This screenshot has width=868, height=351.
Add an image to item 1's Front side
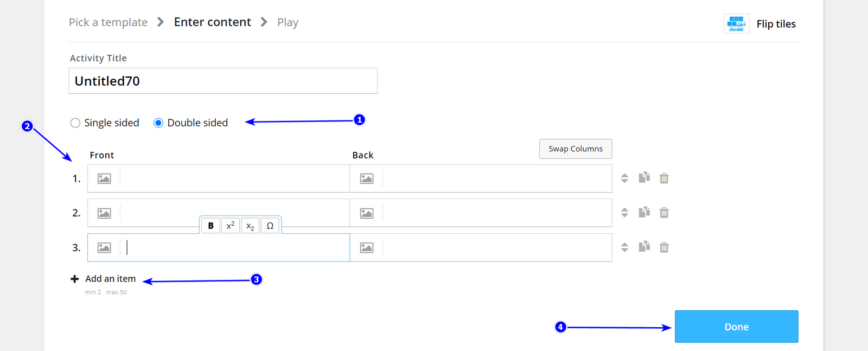point(104,178)
